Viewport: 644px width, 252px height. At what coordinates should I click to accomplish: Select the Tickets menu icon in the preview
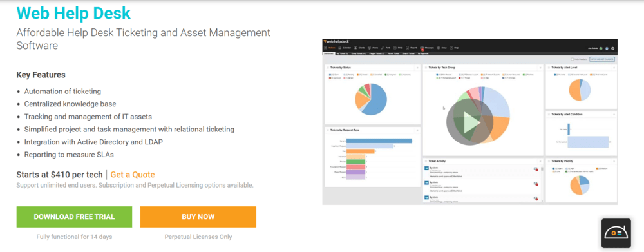click(x=325, y=48)
